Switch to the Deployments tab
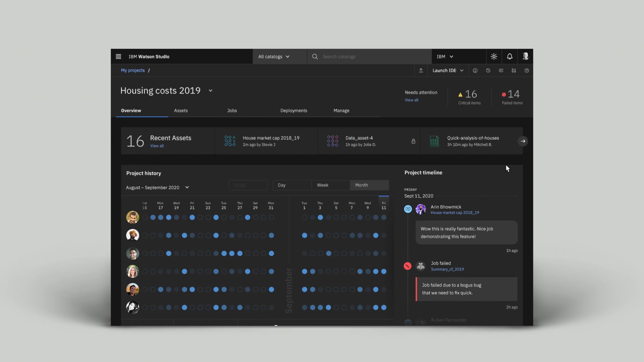The image size is (644, 362). point(293,110)
